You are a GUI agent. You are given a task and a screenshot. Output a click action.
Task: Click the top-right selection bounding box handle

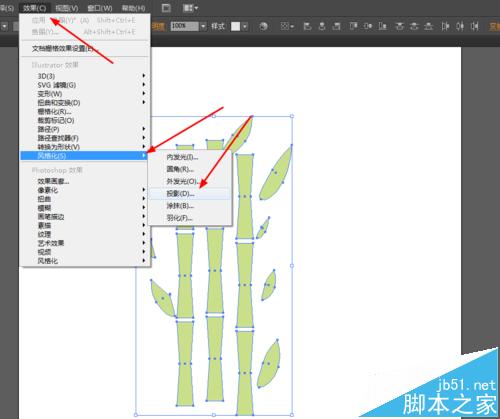(292, 116)
